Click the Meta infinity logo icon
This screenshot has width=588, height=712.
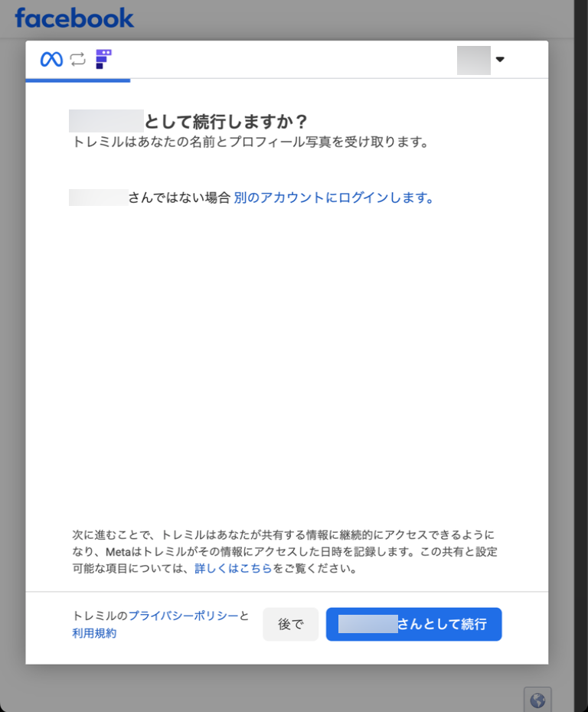[x=51, y=59]
